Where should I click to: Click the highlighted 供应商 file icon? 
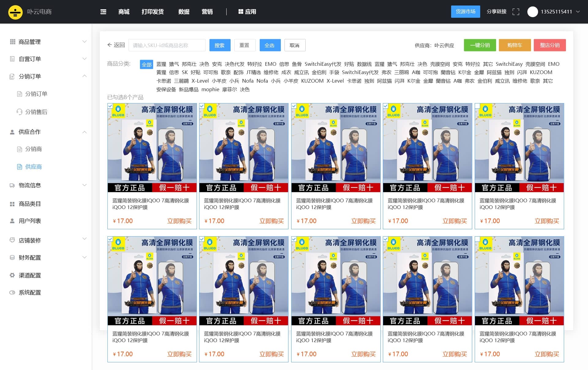pyautogui.click(x=19, y=166)
